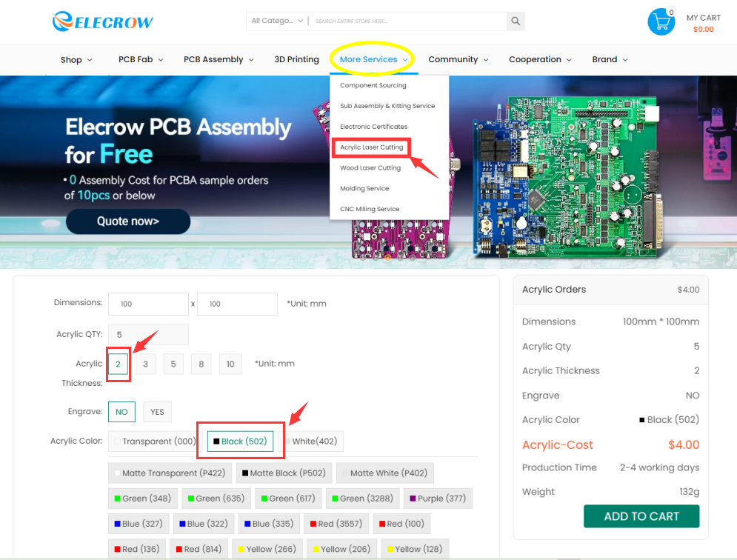737x560 pixels.
Task: Click the first Dimensions width field
Action: [x=149, y=304]
